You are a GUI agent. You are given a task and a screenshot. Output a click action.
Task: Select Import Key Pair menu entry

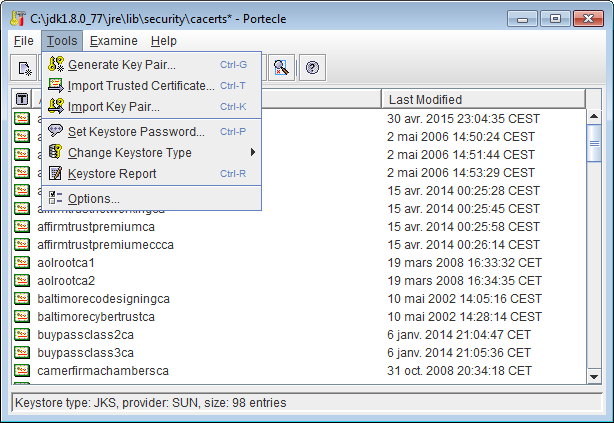[113, 107]
